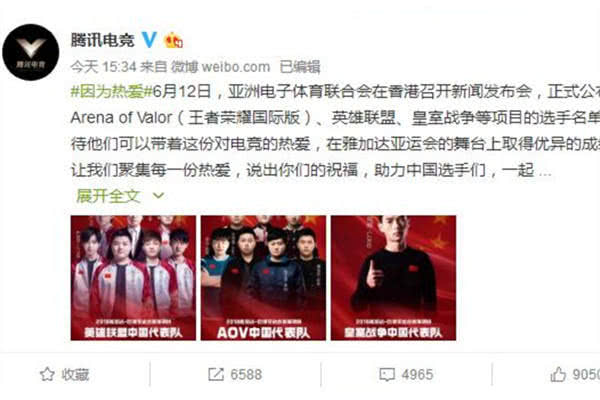The width and height of the screenshot is (600, 400).
Task: Click the comment bubble icon
Action: tap(387, 374)
